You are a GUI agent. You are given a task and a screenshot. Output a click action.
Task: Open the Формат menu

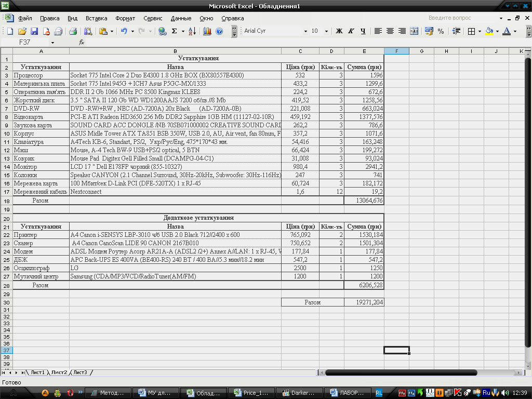[125, 18]
